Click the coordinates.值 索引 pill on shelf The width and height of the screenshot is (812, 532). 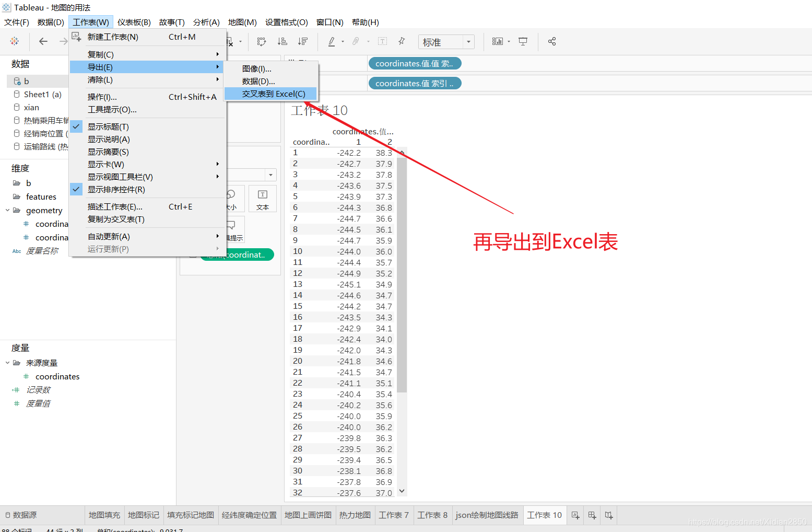(415, 83)
